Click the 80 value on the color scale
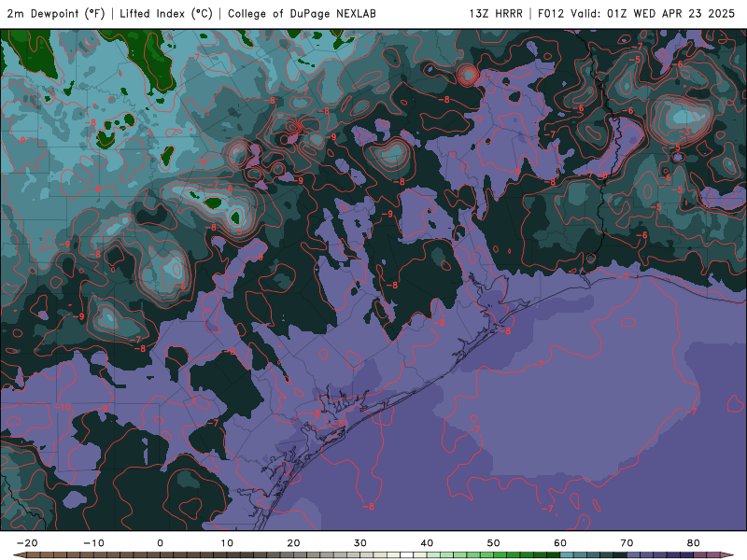 coord(694,543)
